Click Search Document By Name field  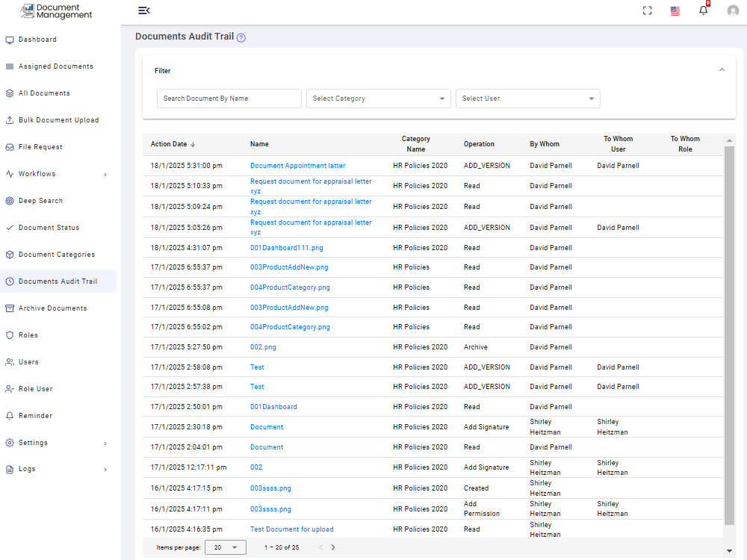pos(229,99)
